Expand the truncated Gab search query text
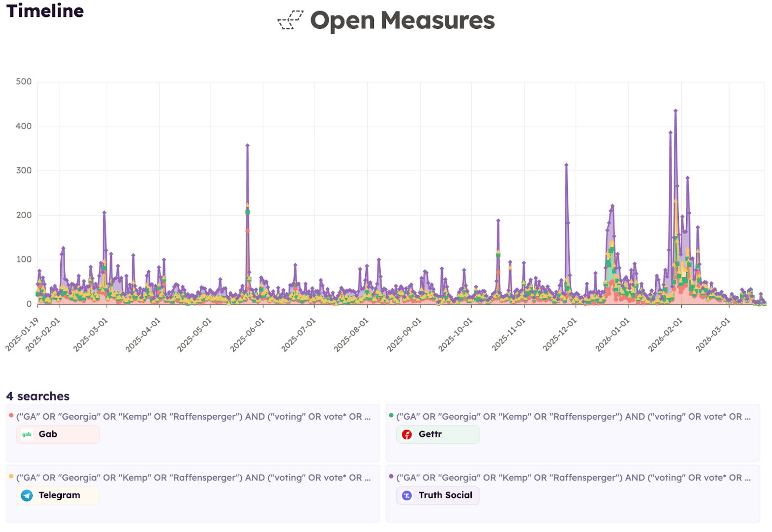The width and height of the screenshot is (772, 532). [x=193, y=415]
